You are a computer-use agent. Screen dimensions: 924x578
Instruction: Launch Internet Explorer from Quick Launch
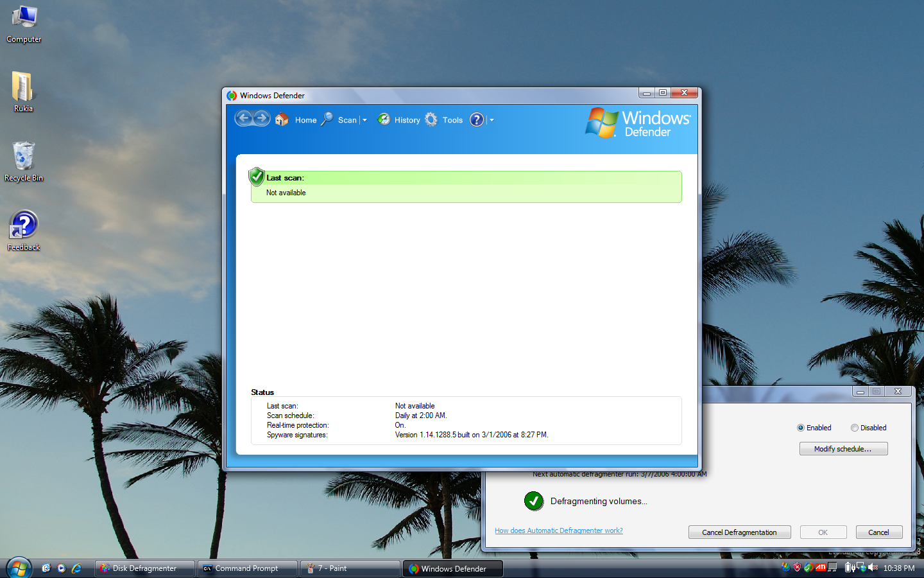(x=76, y=568)
